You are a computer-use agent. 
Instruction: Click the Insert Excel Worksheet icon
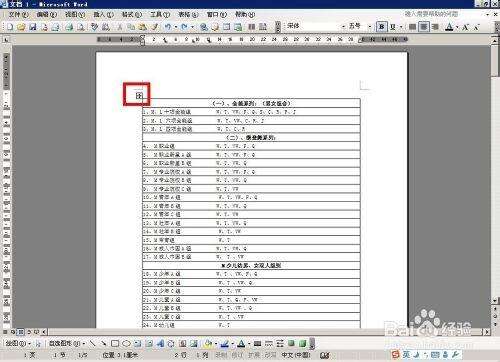[238, 27]
